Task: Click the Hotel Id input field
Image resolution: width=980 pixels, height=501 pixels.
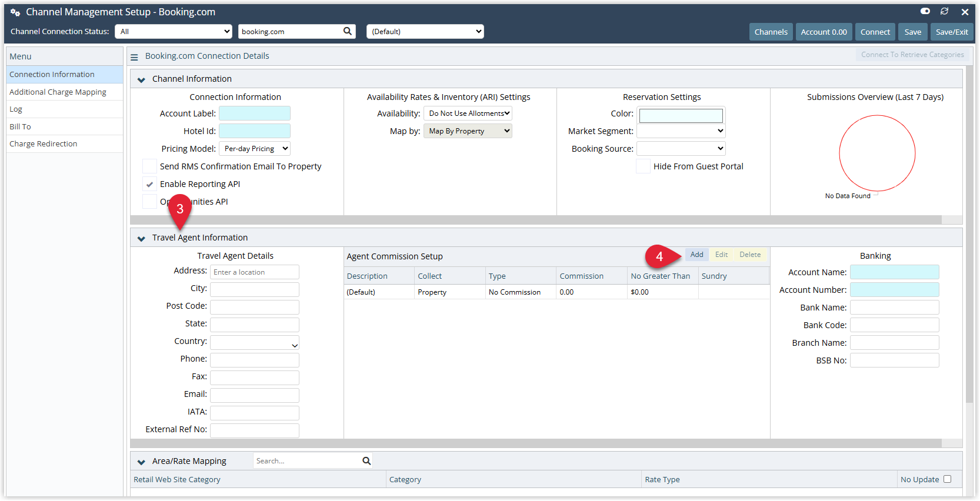Action: point(255,131)
